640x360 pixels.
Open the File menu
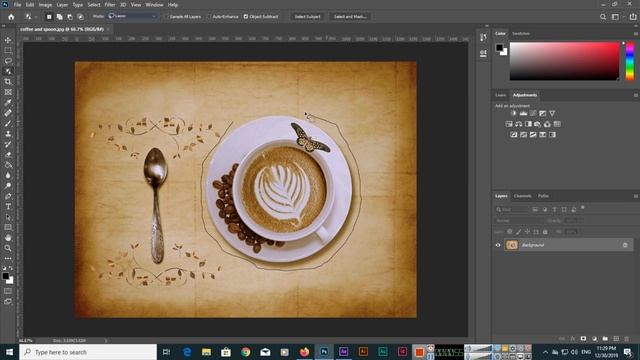(x=18, y=5)
